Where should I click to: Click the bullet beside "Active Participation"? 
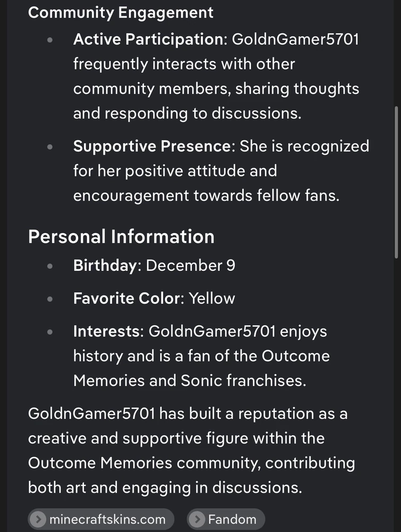49,39
